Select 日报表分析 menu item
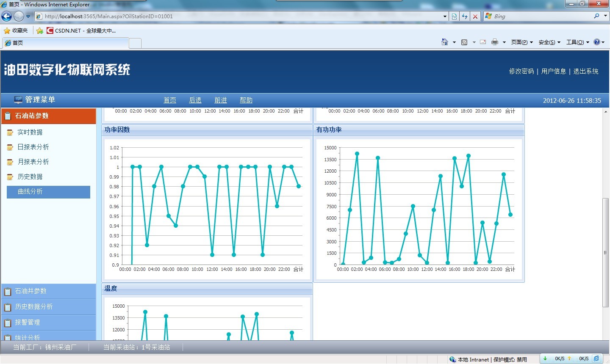Image resolution: width=610 pixels, height=364 pixels. (x=33, y=147)
